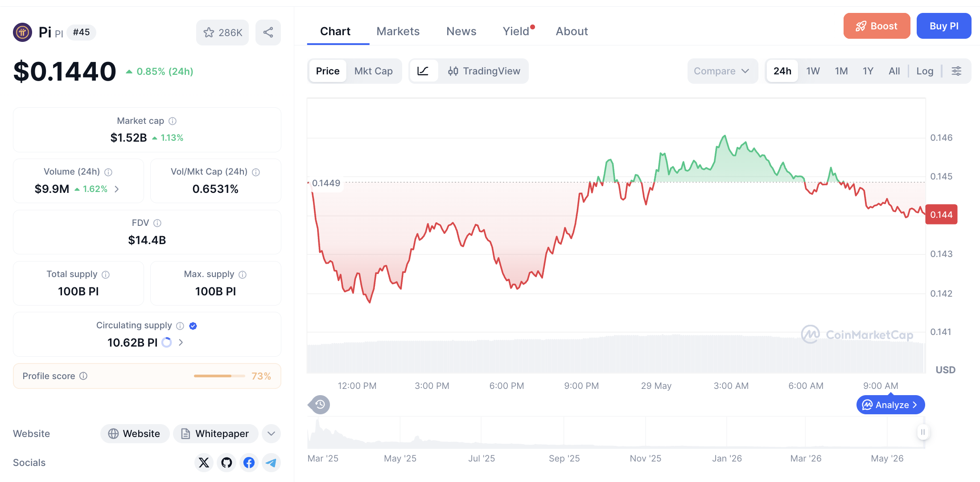Set chart range to 1W
980x482 pixels.
coord(813,71)
